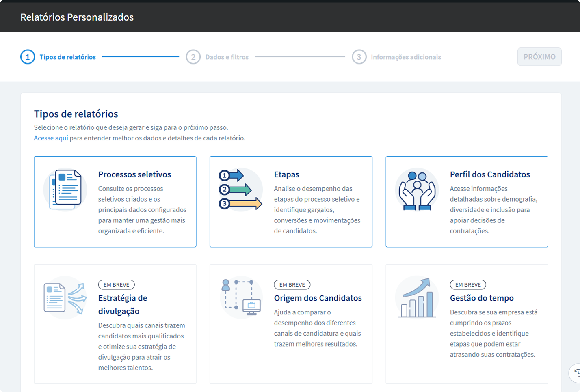This screenshot has height=392, width=580.
Task: Click the Origem dos Candidatos computer icon
Action: point(241,298)
